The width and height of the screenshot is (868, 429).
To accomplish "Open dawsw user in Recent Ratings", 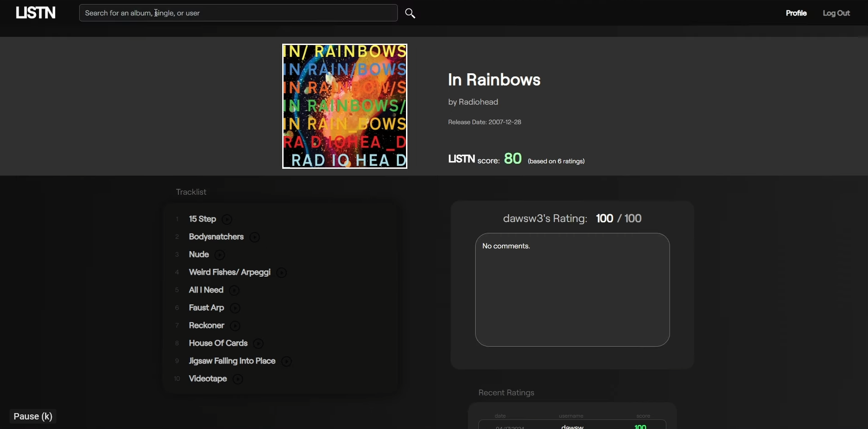I will coord(572,426).
